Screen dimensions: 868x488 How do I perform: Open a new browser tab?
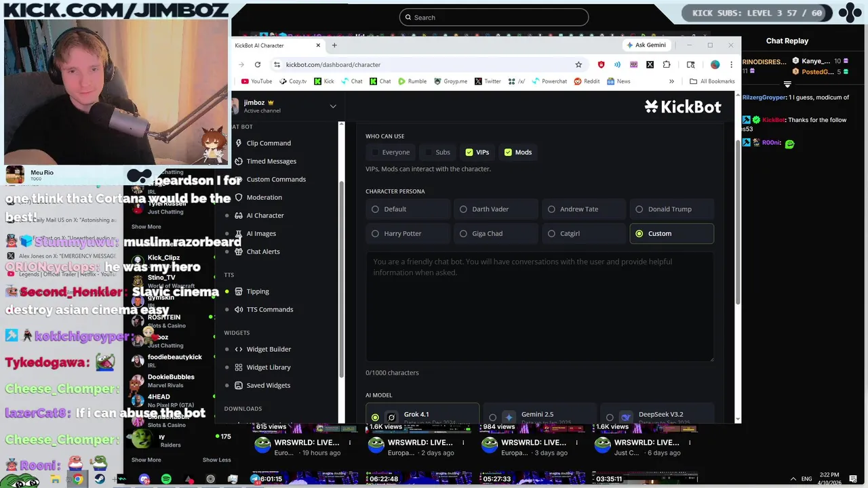[334, 45]
